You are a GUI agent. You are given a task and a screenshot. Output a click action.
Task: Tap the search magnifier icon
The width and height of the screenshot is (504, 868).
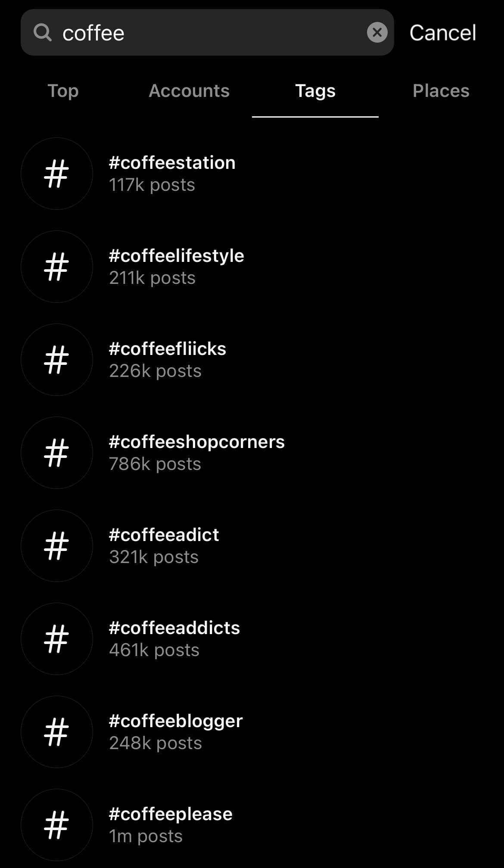click(x=42, y=32)
